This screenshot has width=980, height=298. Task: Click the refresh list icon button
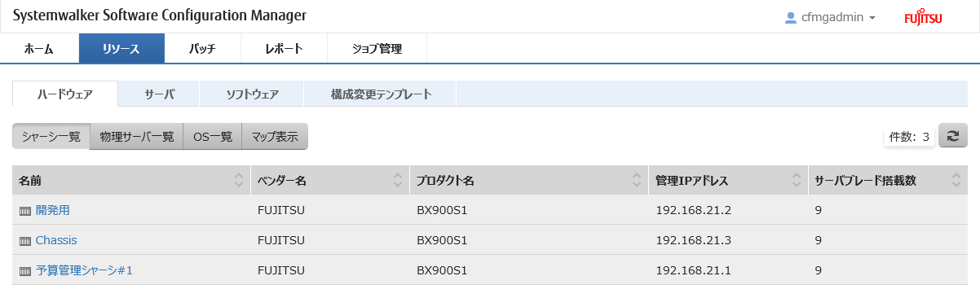point(952,136)
